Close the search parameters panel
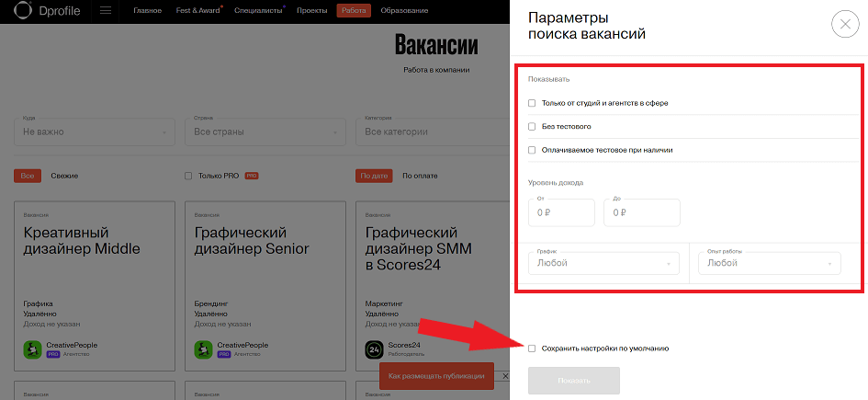868x400 pixels. [845, 24]
